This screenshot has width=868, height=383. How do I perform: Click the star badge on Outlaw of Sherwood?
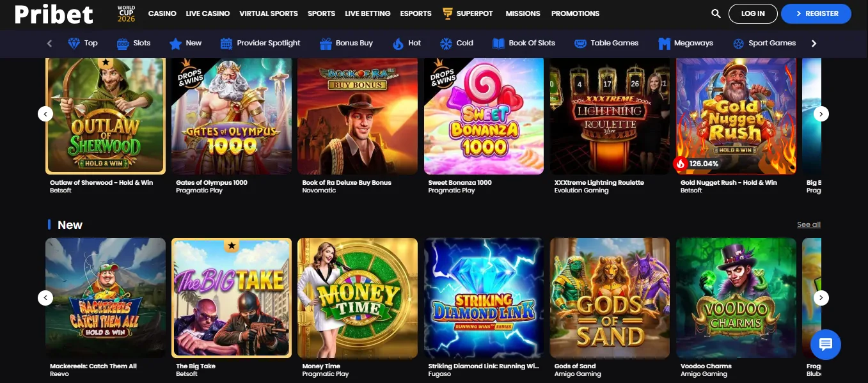106,62
